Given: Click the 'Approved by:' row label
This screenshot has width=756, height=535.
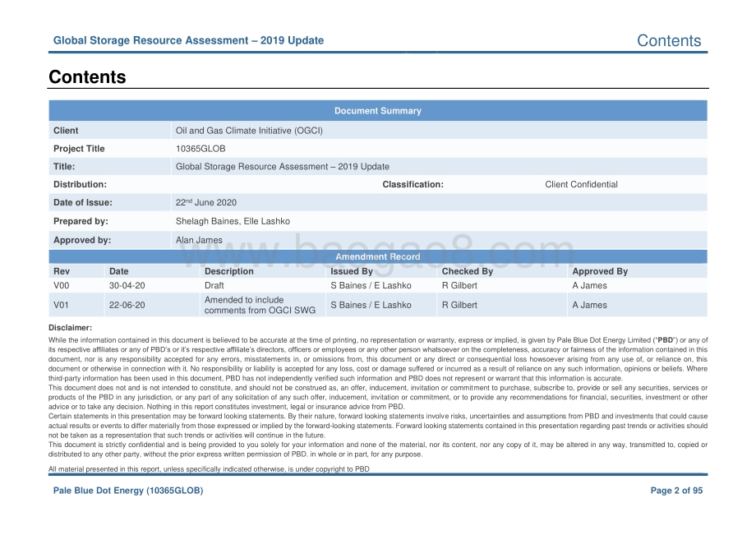Looking at the screenshot, I should [82, 240].
